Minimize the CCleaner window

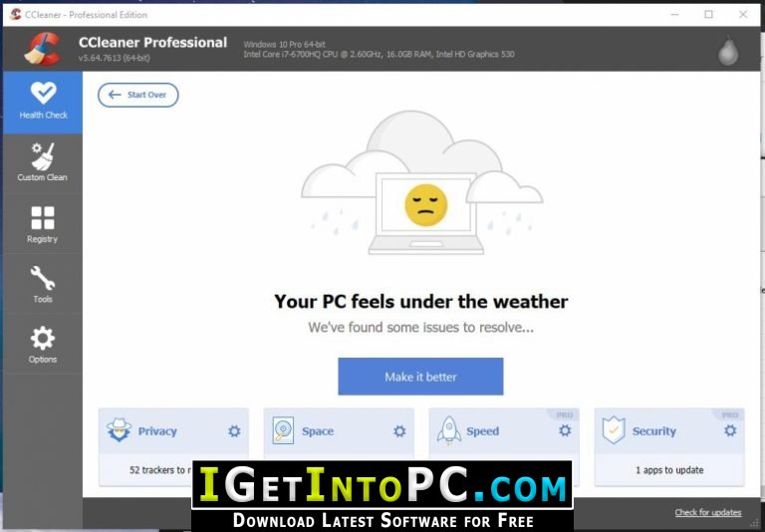click(674, 15)
